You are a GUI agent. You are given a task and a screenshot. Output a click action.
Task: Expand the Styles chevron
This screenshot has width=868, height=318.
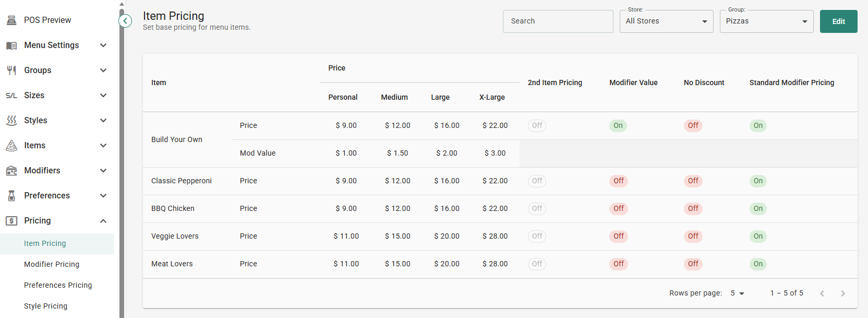point(103,121)
